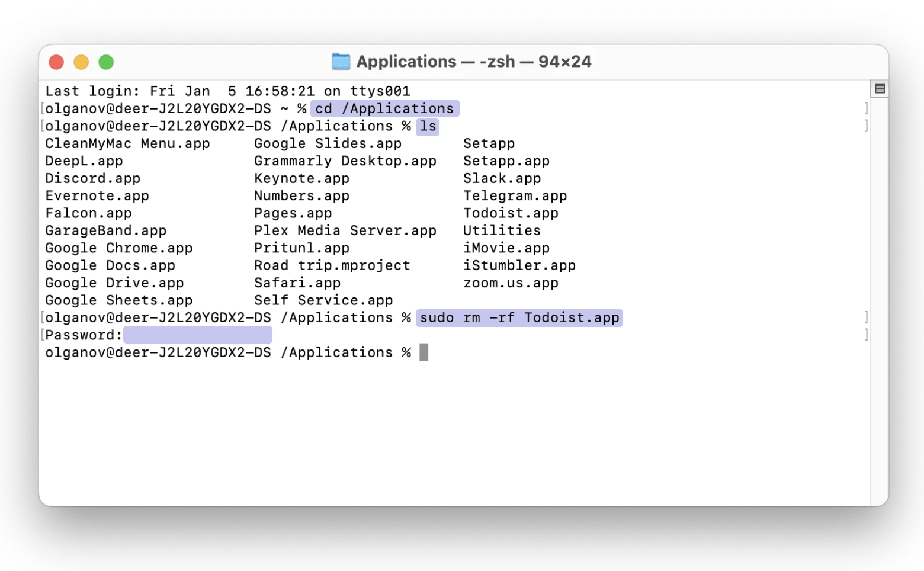Click the green fullscreen traffic light
The width and height of the screenshot is (924, 571).
pos(106,61)
